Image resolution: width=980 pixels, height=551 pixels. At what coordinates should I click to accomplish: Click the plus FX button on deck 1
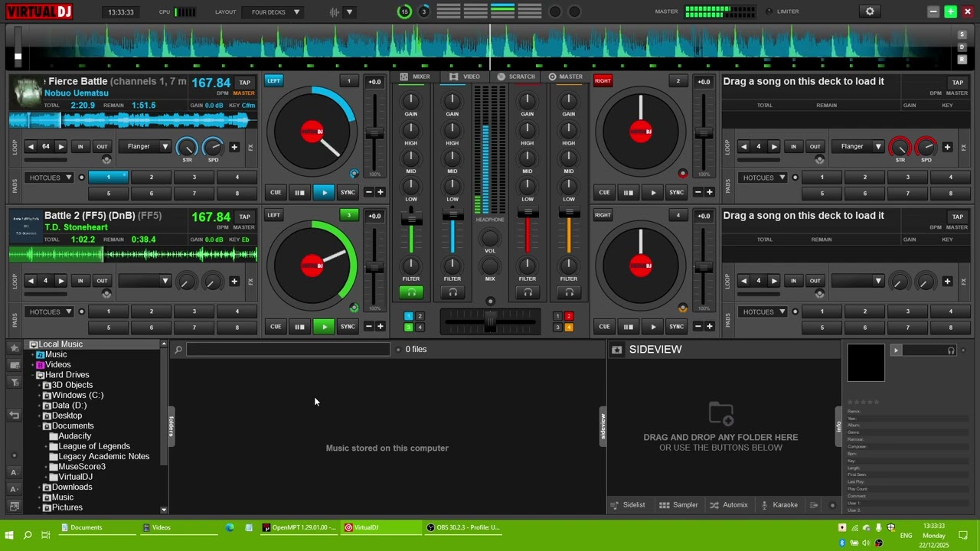tap(234, 147)
